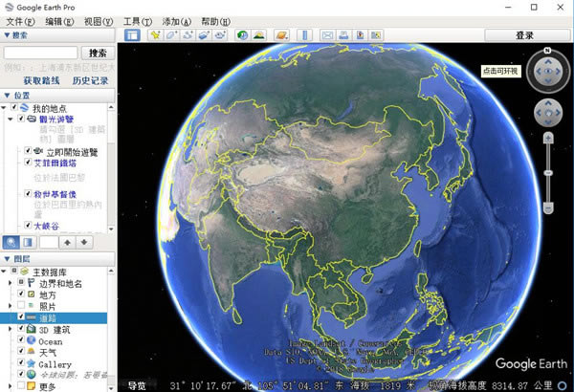Toggle the Ocean layer checkbox
This screenshot has height=392, width=574.
(x=20, y=341)
